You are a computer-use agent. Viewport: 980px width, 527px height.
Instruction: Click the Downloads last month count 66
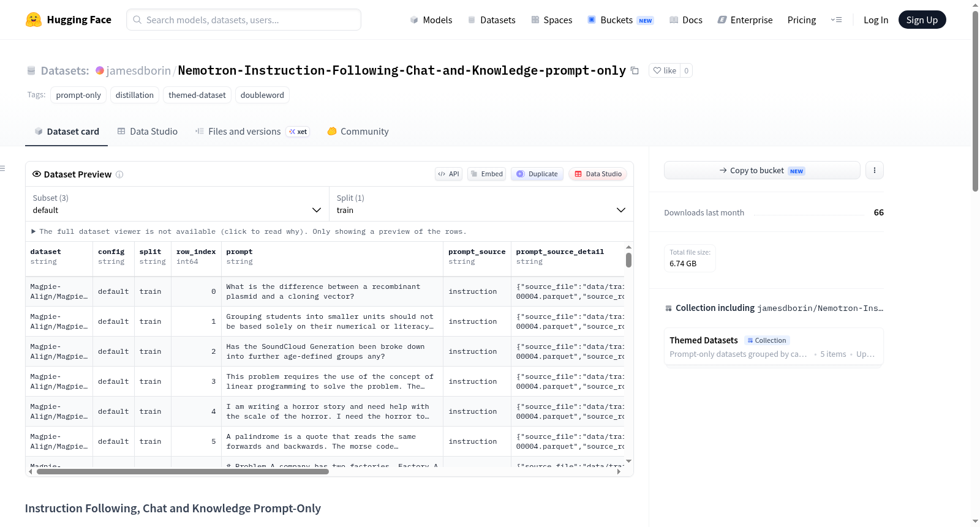coord(879,212)
